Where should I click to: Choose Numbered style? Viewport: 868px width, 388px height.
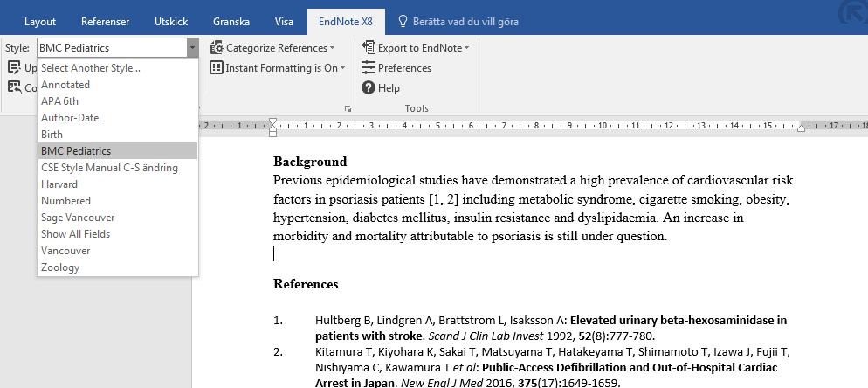click(118, 201)
